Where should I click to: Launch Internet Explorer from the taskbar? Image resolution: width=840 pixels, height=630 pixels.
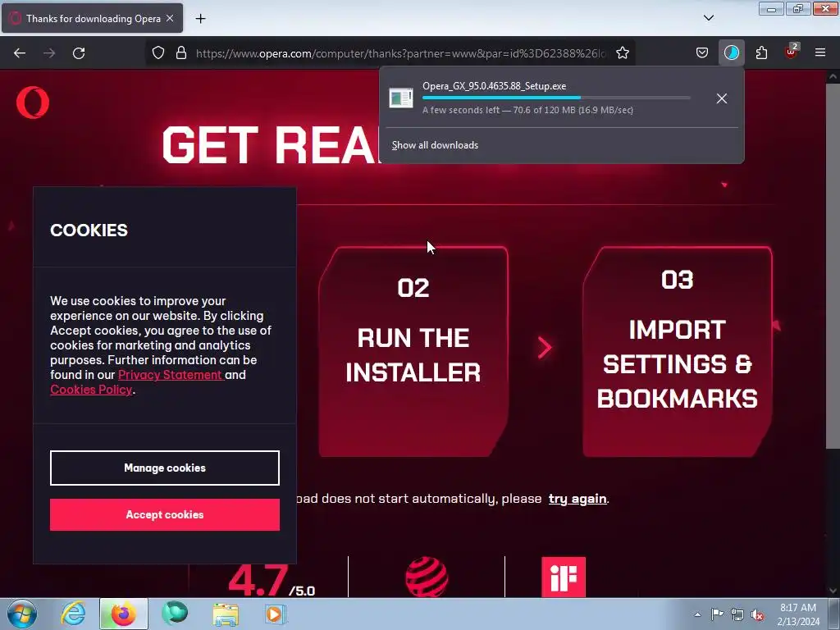[x=73, y=614]
